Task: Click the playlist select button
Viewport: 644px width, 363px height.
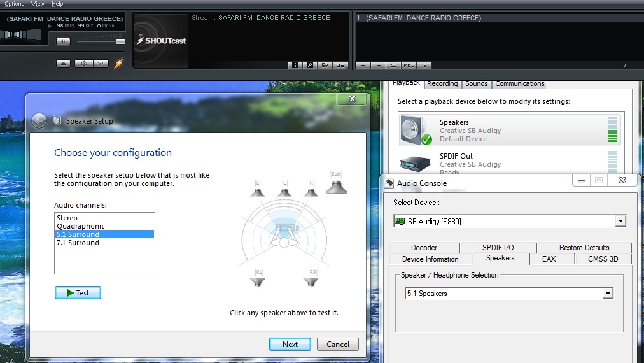Action: coord(394,65)
